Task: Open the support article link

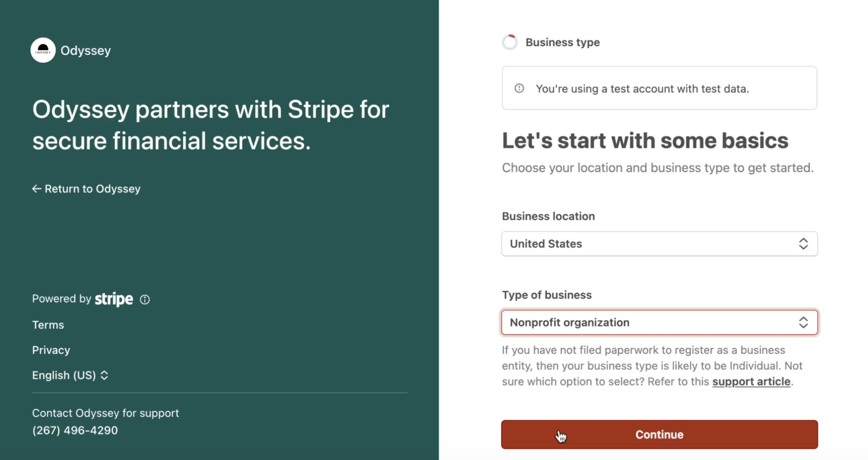Action: pos(751,382)
